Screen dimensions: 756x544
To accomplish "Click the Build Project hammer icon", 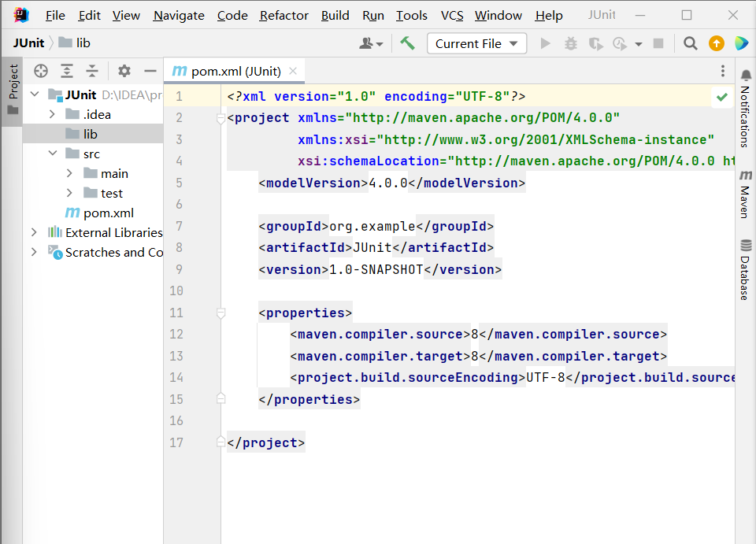I will (407, 43).
